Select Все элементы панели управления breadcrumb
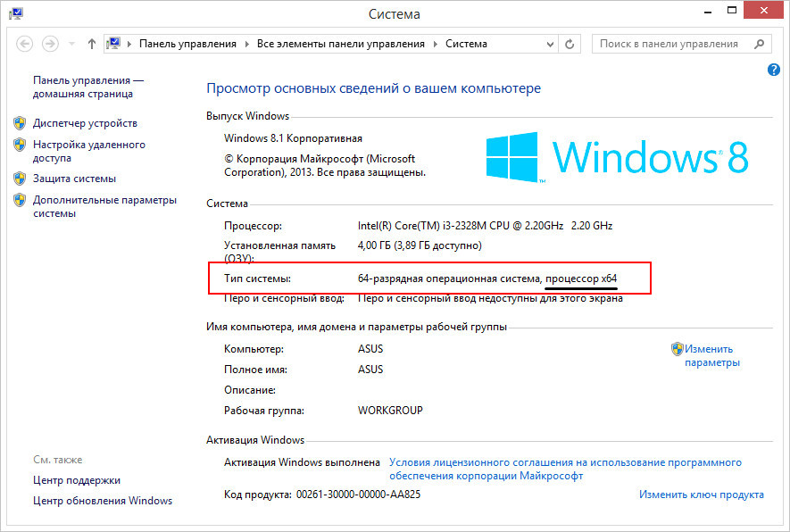790x532 pixels. tap(341, 44)
